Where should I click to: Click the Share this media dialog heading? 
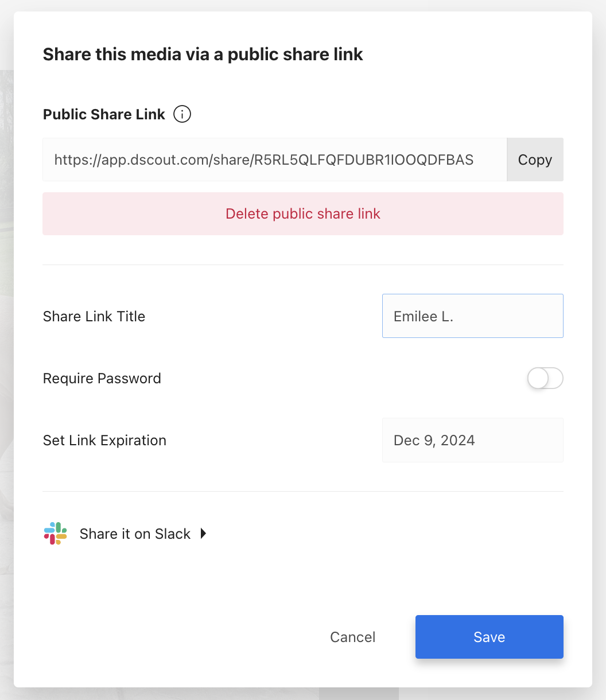pyautogui.click(x=203, y=54)
